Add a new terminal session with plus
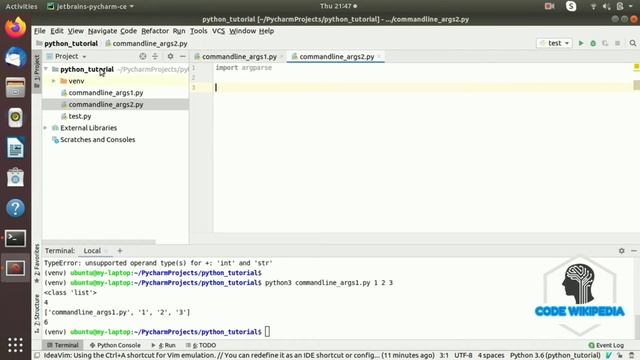 click(x=120, y=251)
